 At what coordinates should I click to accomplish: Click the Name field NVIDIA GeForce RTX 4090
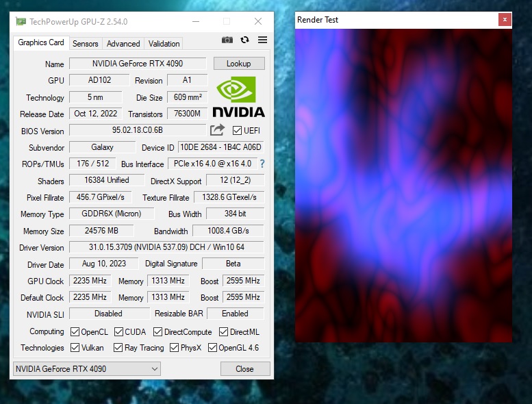pos(138,64)
